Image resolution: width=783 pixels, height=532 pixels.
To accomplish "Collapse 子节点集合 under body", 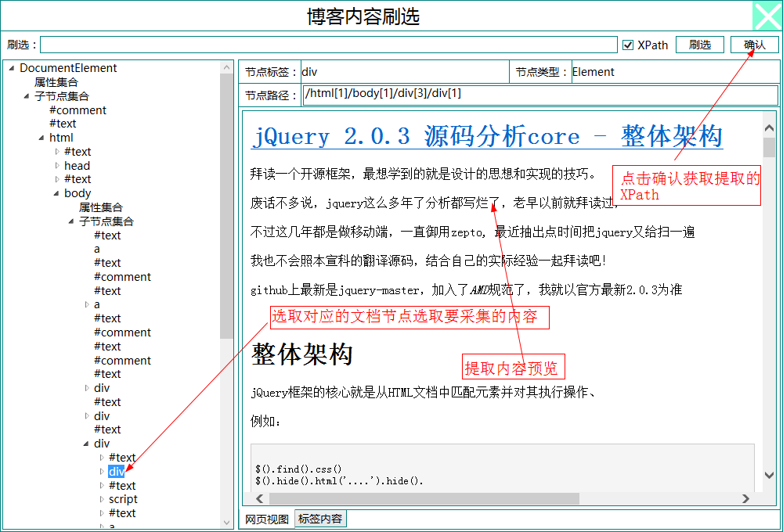I will pos(71,221).
